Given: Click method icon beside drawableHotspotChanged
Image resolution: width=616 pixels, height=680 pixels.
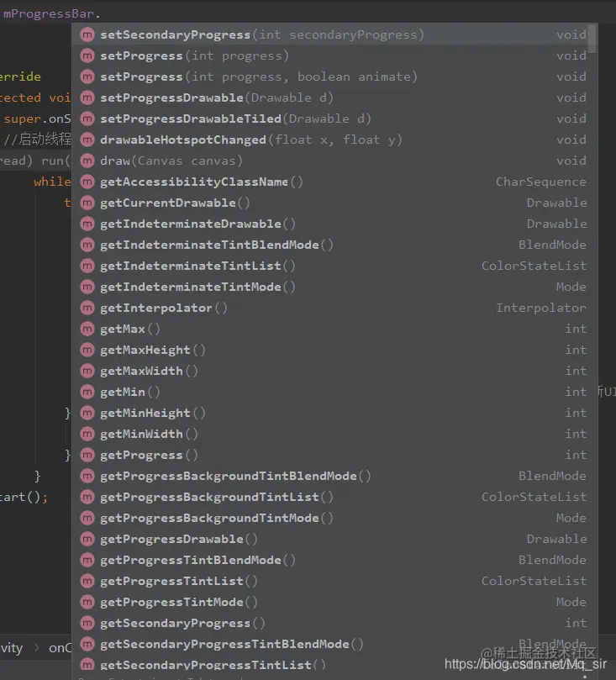Looking at the screenshot, I should (x=87, y=140).
